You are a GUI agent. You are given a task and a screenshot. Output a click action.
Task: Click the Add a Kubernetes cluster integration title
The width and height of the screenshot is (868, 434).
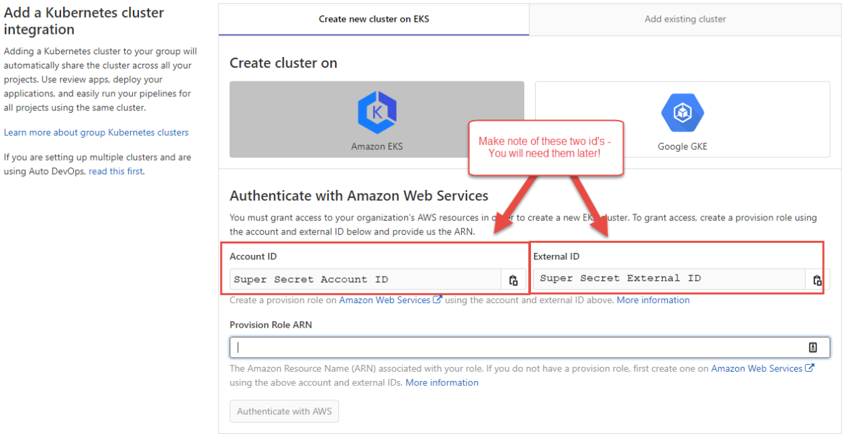84,21
